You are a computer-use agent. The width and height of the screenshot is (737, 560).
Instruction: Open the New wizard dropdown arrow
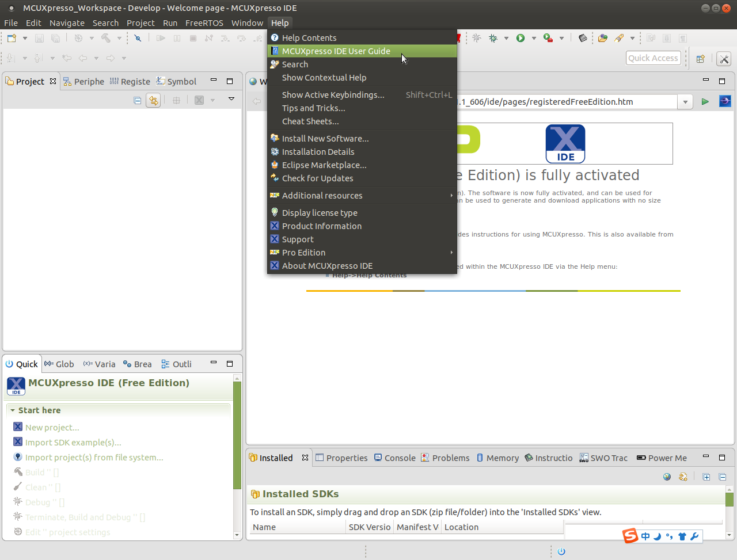[x=25, y=39]
